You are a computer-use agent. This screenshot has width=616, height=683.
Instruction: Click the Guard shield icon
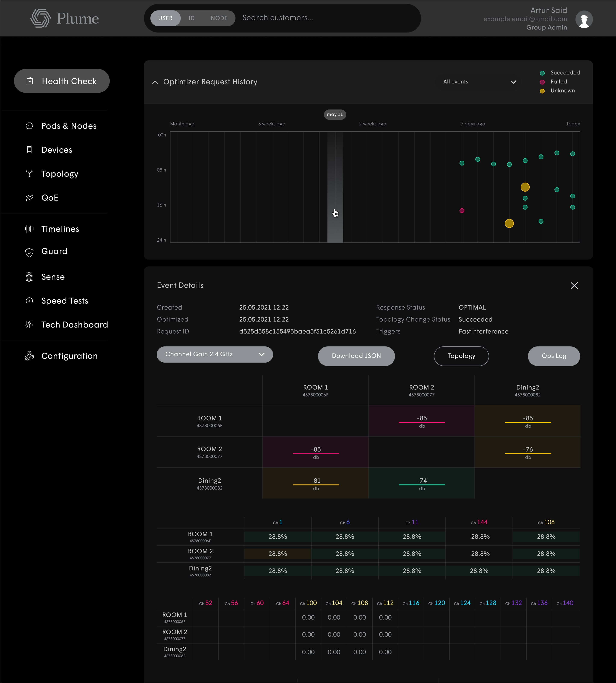pyautogui.click(x=30, y=252)
